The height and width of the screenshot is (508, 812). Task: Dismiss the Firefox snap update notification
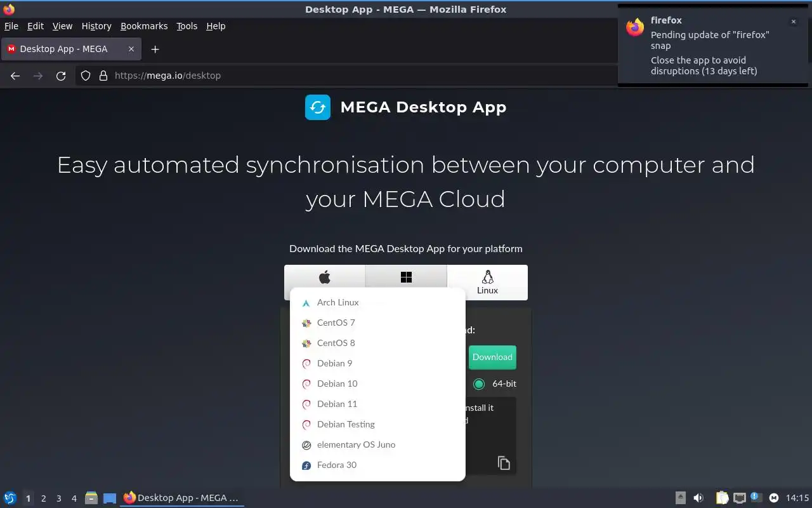point(793,22)
